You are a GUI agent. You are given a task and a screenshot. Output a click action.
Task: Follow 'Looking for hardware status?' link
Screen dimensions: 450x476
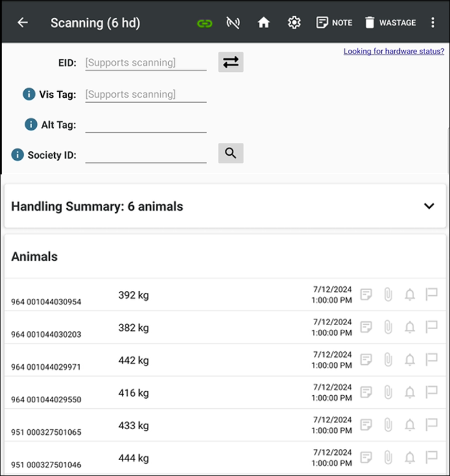point(394,51)
